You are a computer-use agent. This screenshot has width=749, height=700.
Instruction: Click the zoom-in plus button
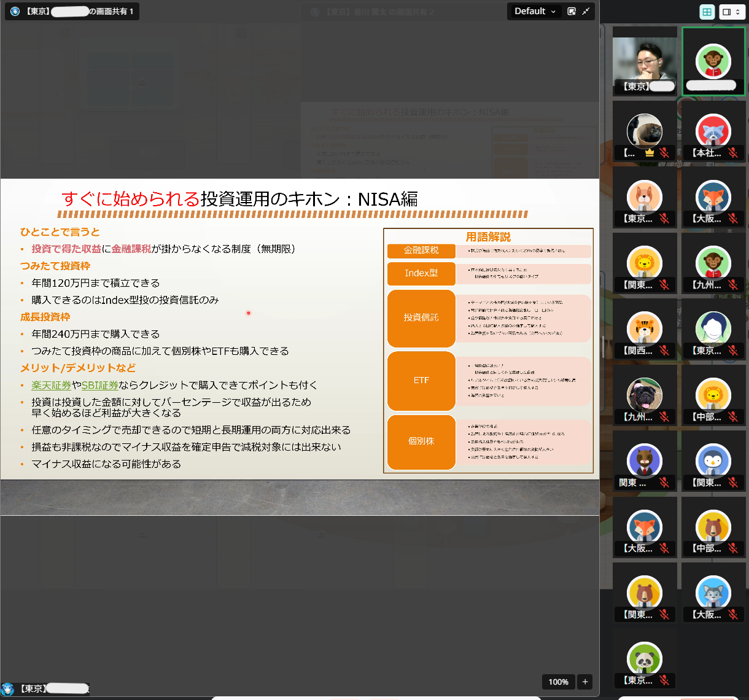point(585,682)
